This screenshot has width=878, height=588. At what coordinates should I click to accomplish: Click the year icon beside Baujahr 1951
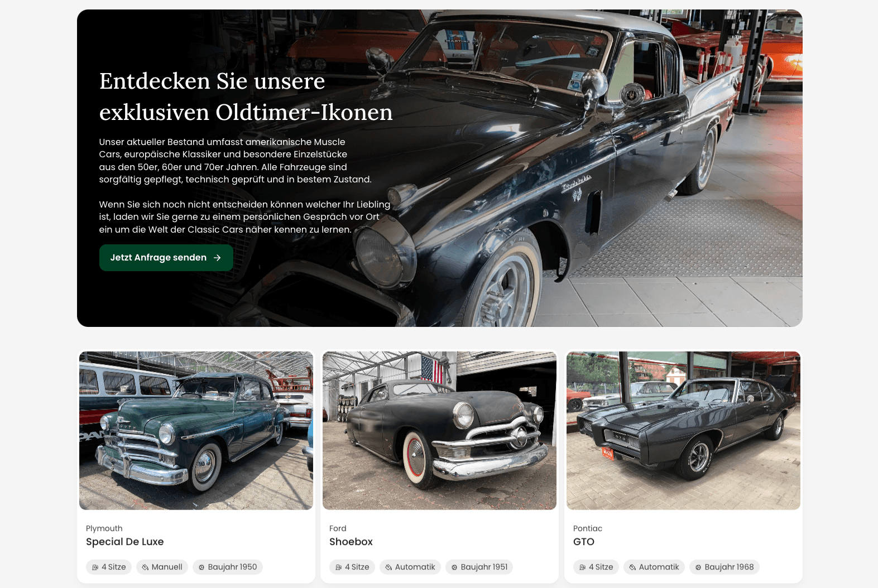(x=454, y=567)
